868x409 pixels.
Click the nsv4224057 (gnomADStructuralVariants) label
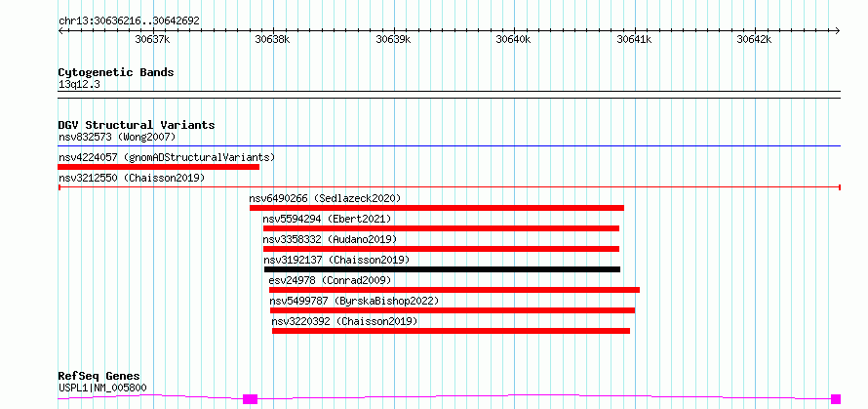(x=167, y=157)
